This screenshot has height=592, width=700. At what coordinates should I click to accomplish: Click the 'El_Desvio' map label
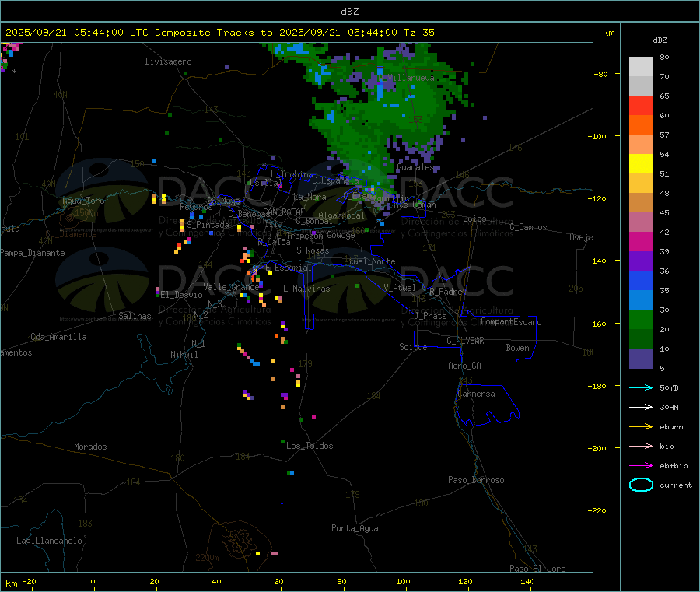pyautogui.click(x=181, y=295)
